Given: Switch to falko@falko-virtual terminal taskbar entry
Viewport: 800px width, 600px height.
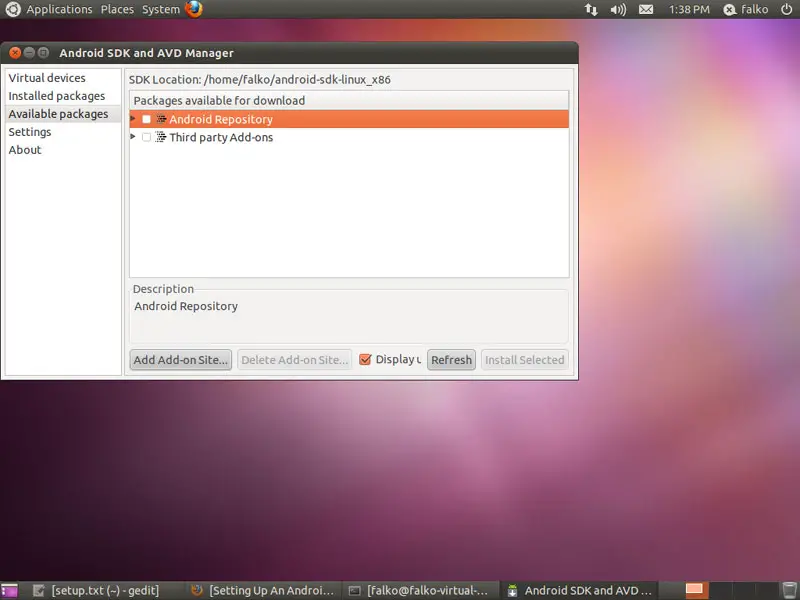Looking at the screenshot, I should point(418,590).
